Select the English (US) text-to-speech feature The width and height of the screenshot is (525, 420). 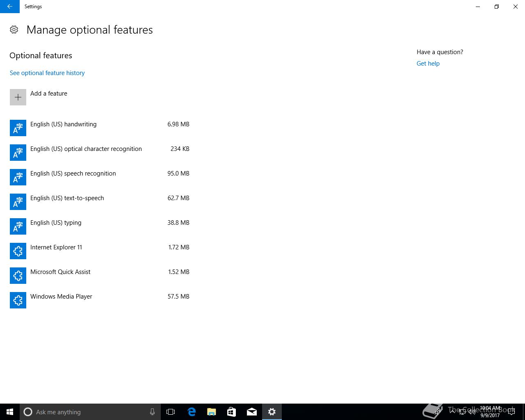[x=100, y=202]
